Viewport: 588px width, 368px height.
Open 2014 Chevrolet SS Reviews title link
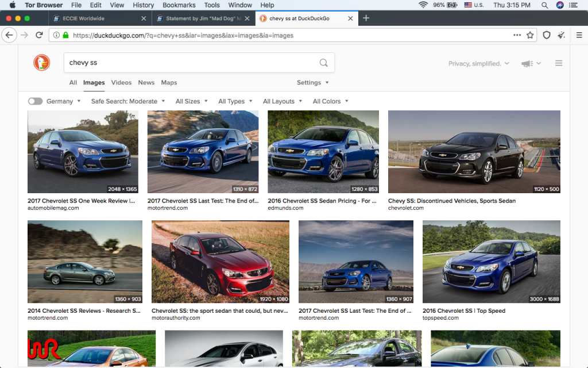[84, 311]
